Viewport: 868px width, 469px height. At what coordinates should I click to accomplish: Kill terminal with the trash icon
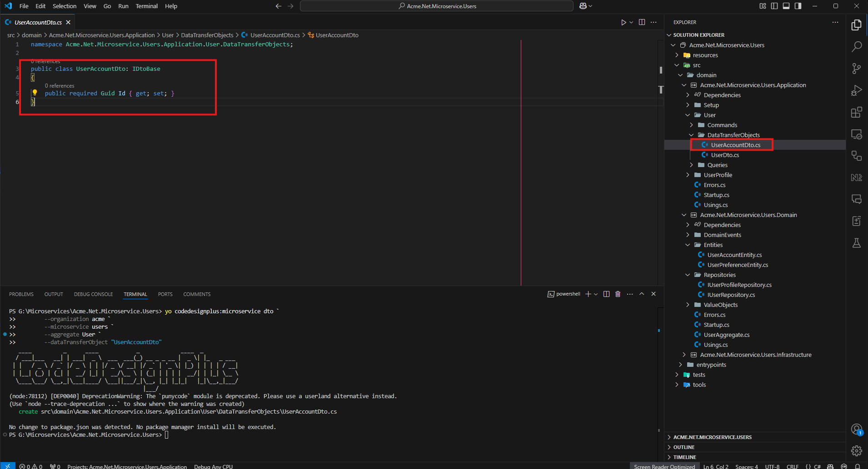[x=618, y=294]
